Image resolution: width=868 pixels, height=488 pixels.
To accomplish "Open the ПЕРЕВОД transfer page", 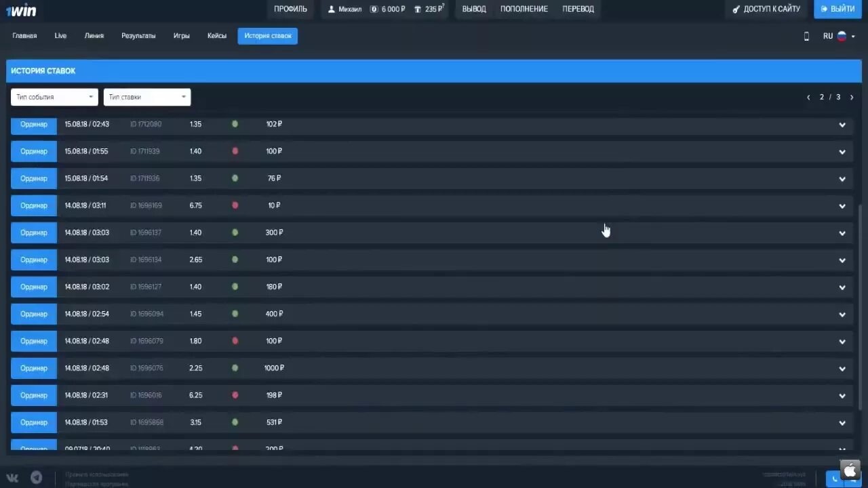I will (x=578, y=9).
